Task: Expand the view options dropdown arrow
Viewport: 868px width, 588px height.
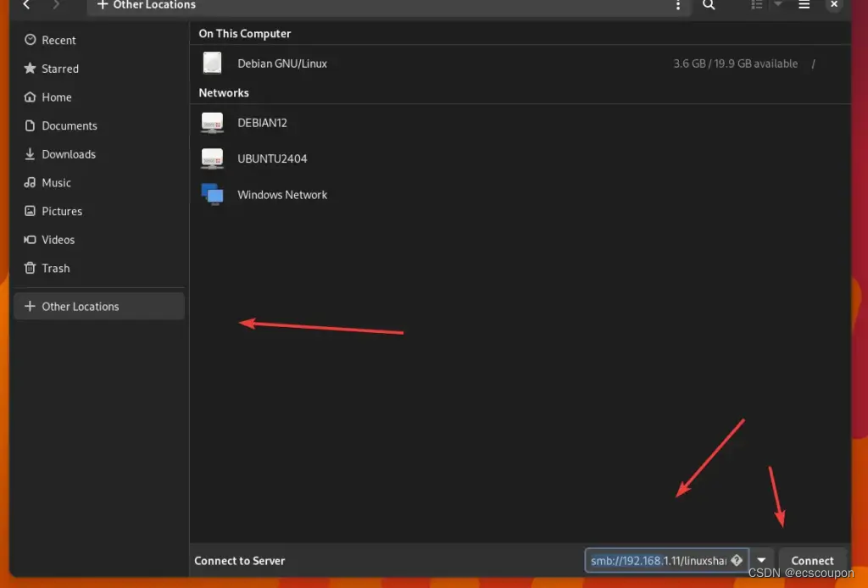Action: (778, 5)
